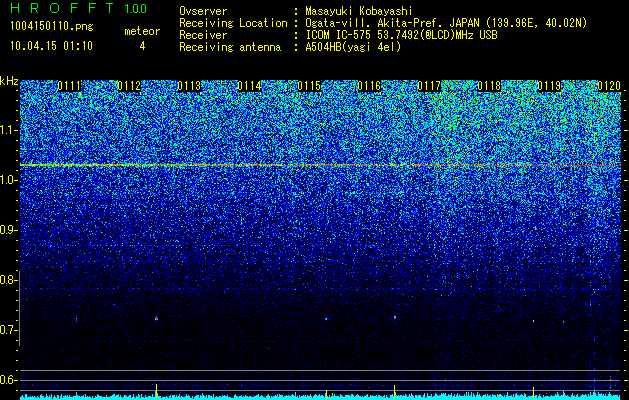Click the yellow detection tick below the 0115 echo
The height and width of the screenshot is (400, 629).
coord(327,393)
